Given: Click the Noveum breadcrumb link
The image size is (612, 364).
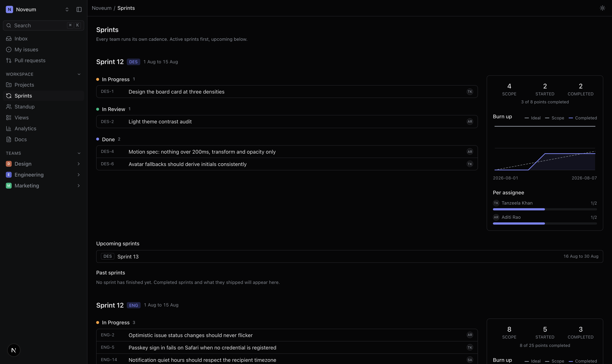Looking at the screenshot, I should point(102,8).
